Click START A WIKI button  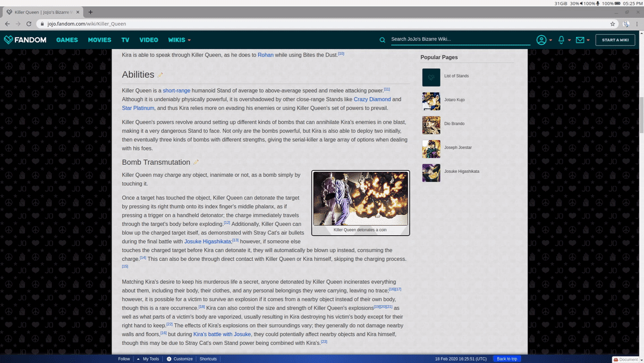coord(615,40)
